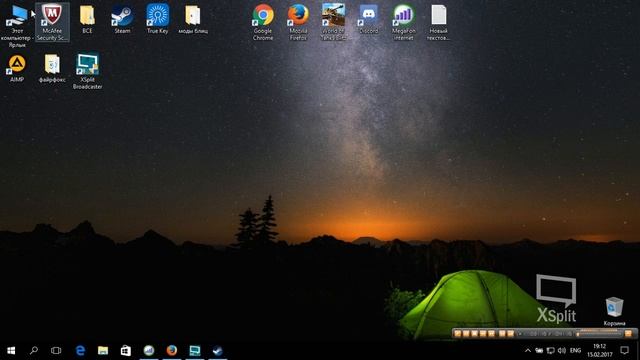
Task: Open the моды блиц folder
Action: [193, 20]
